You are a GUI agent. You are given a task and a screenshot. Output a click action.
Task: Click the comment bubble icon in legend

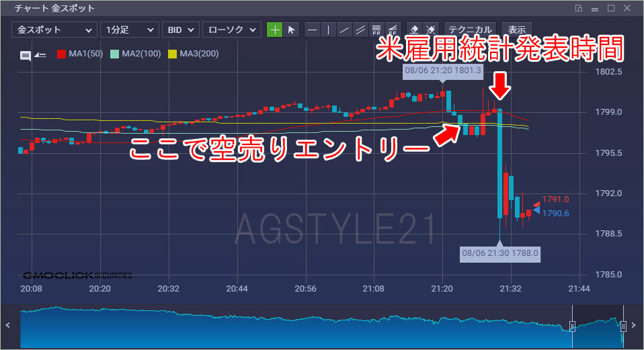pyautogui.click(x=26, y=55)
